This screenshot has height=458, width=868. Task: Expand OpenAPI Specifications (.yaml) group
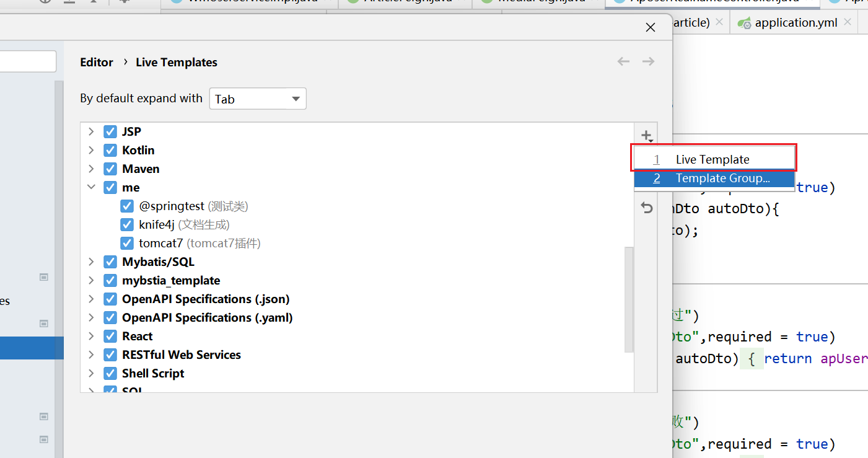pos(91,317)
